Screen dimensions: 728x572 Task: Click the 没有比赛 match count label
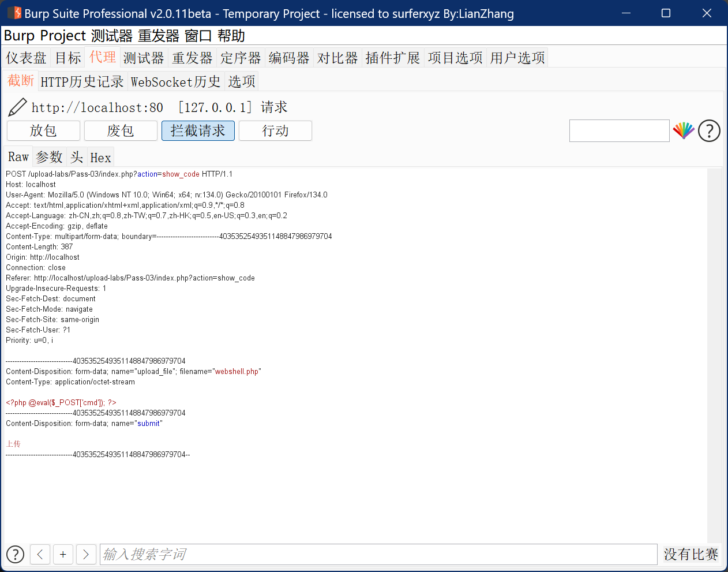(691, 554)
